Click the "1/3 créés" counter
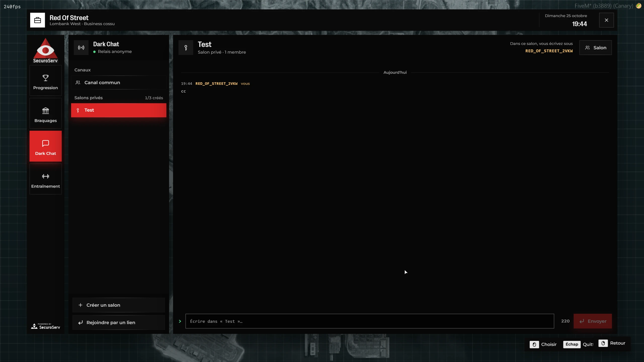644x362 pixels. pos(154,98)
